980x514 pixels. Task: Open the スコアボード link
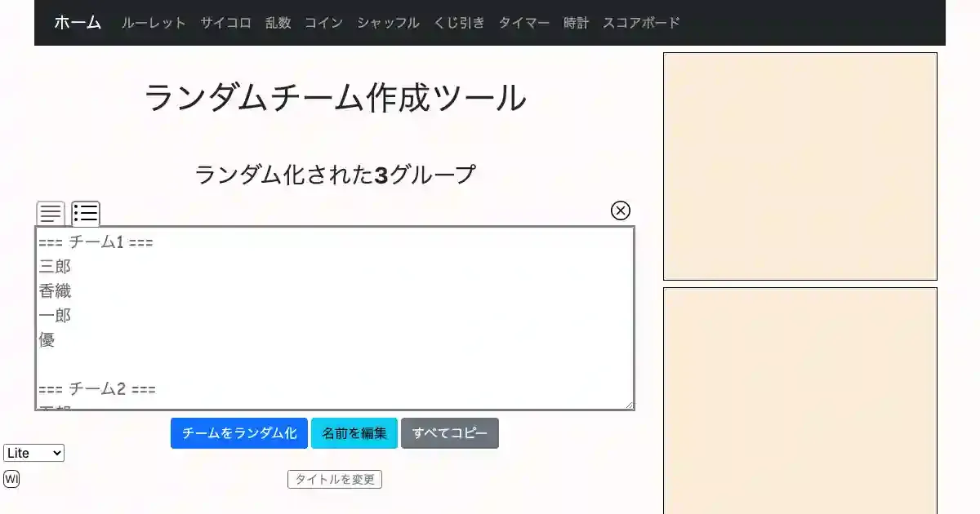641,23
